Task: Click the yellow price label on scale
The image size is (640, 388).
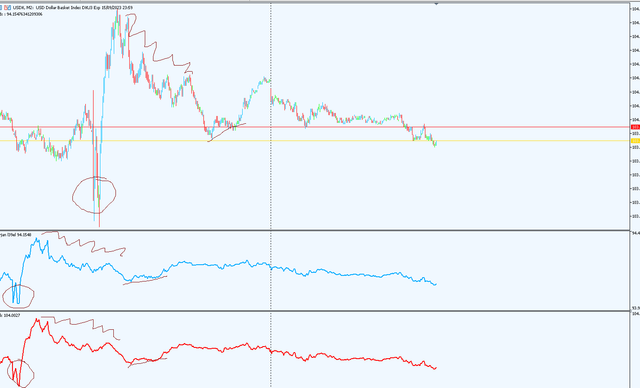Action: (x=636, y=141)
